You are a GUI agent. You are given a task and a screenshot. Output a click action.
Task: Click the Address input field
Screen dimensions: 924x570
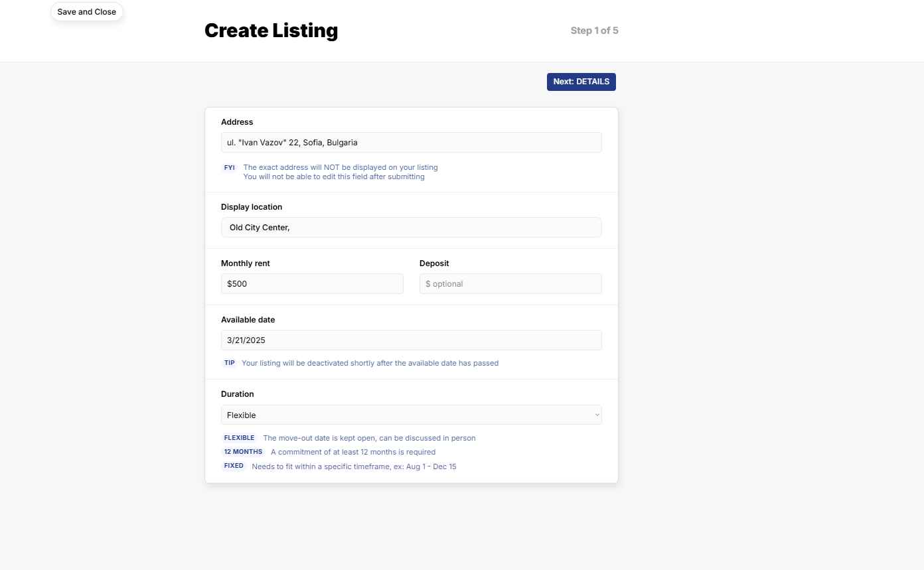pyautogui.click(x=411, y=143)
